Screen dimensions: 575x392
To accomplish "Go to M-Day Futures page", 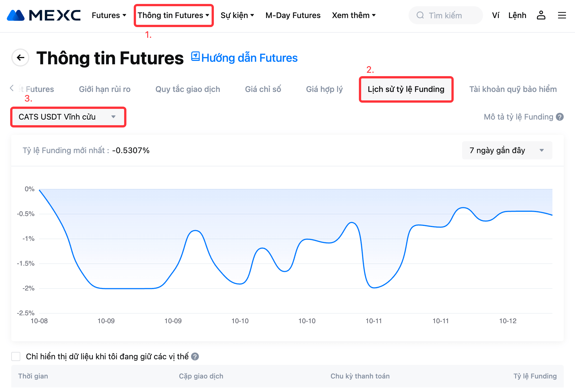I will pyautogui.click(x=293, y=15).
